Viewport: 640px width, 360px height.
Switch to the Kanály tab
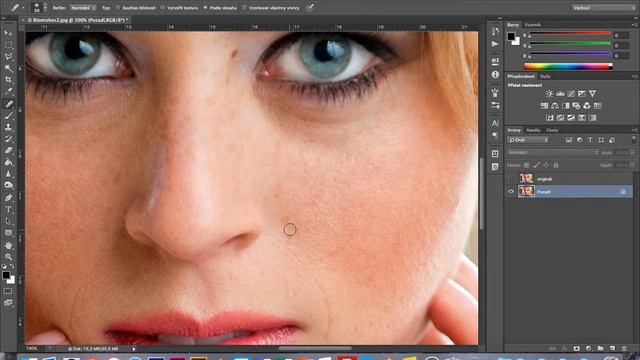(x=533, y=130)
